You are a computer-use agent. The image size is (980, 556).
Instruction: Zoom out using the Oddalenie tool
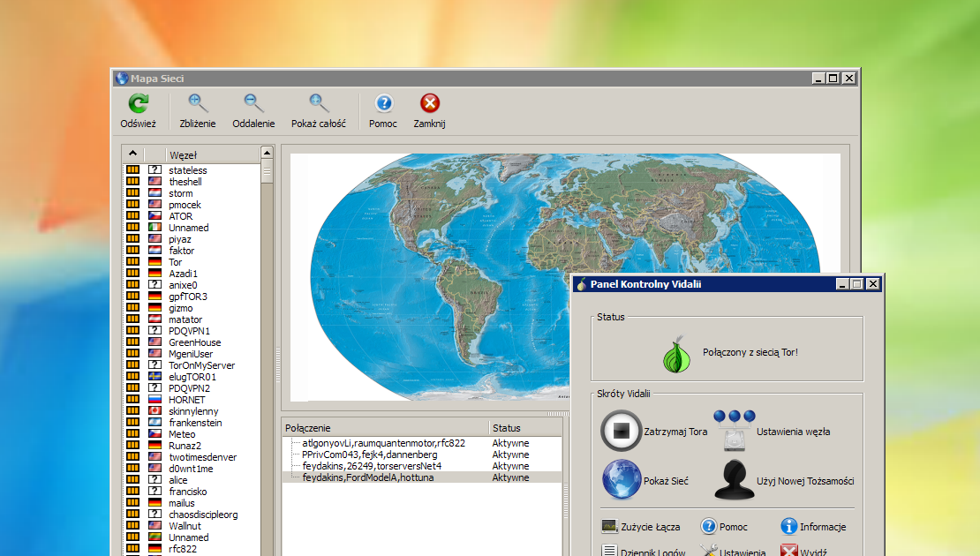pos(253,111)
